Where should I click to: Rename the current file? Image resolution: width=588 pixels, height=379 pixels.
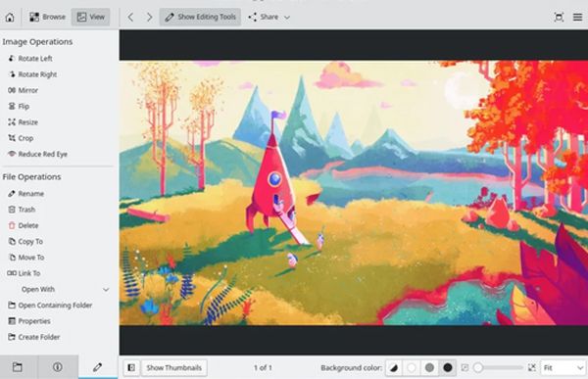pyautogui.click(x=25, y=194)
